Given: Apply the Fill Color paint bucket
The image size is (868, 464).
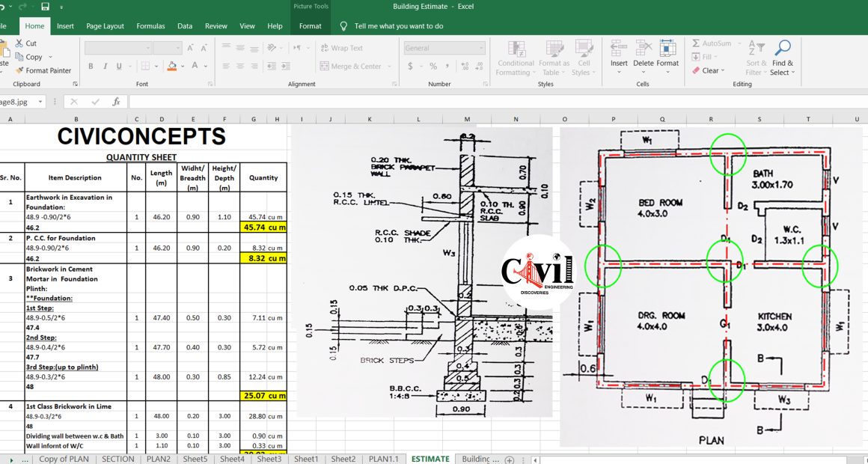Looking at the screenshot, I should (171, 66).
